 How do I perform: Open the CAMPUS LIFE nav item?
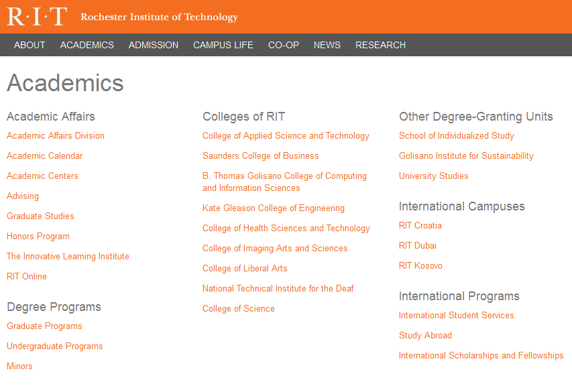tap(223, 45)
